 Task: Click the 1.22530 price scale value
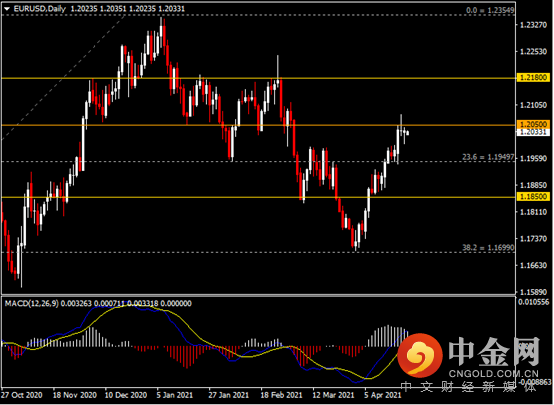coord(533,52)
